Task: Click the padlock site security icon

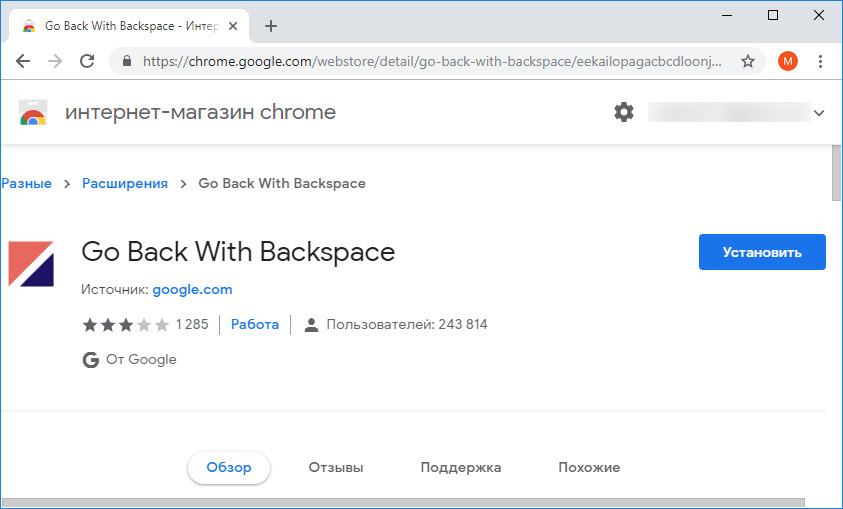Action: [x=127, y=61]
